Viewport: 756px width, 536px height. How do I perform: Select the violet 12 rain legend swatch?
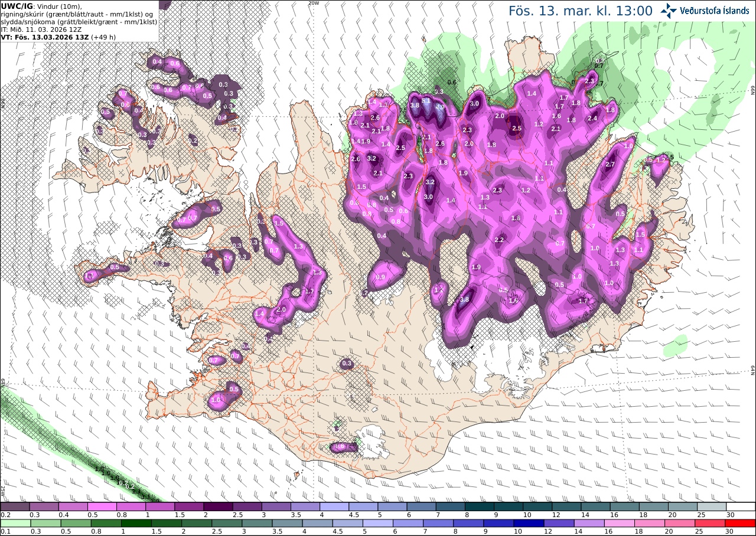pos(558,523)
